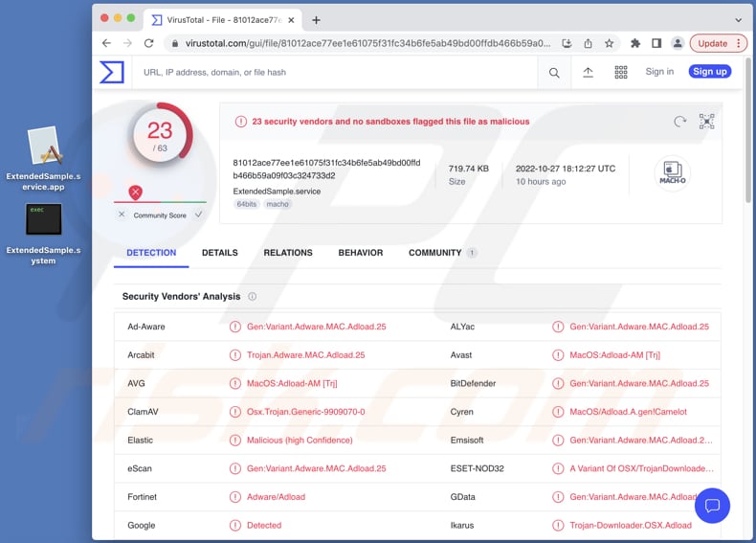Click the share page icon
Viewport: 756px width, 543px height.
[x=588, y=43]
